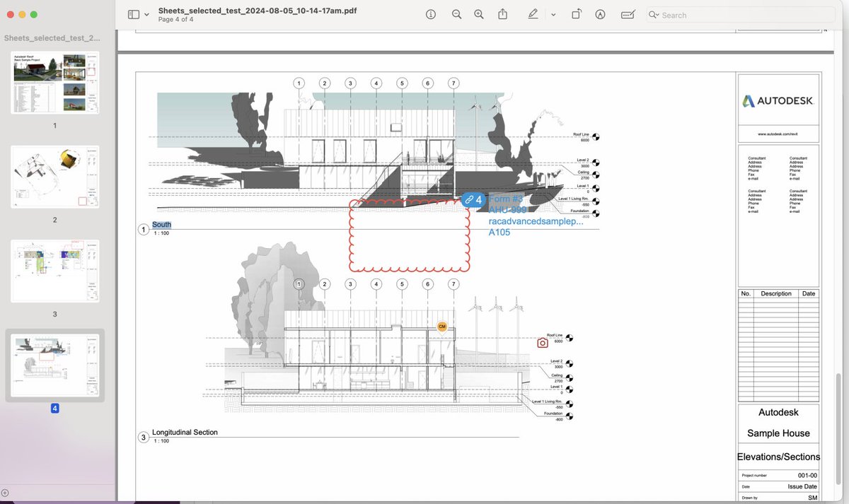Viewport: 849px width, 504px height.
Task: Show the Markup toolbar
Action: [x=600, y=15]
